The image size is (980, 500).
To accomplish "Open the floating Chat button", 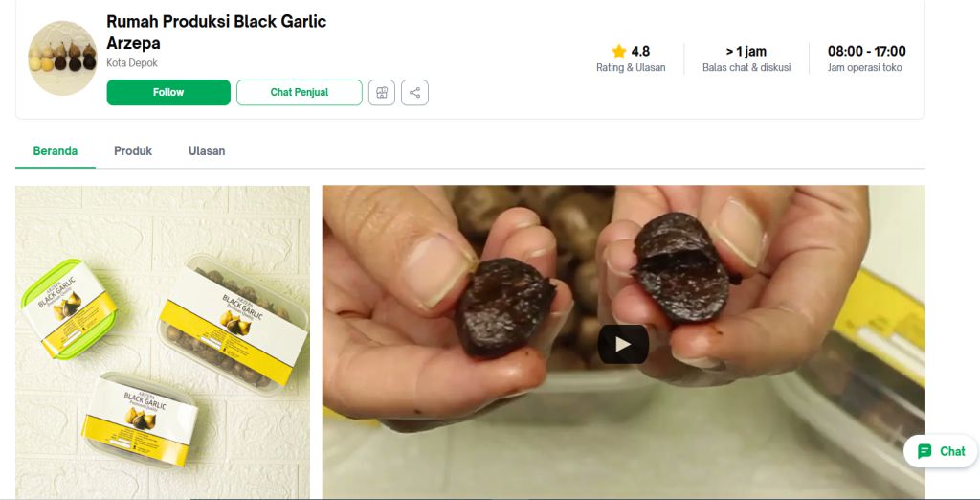I will [x=941, y=451].
